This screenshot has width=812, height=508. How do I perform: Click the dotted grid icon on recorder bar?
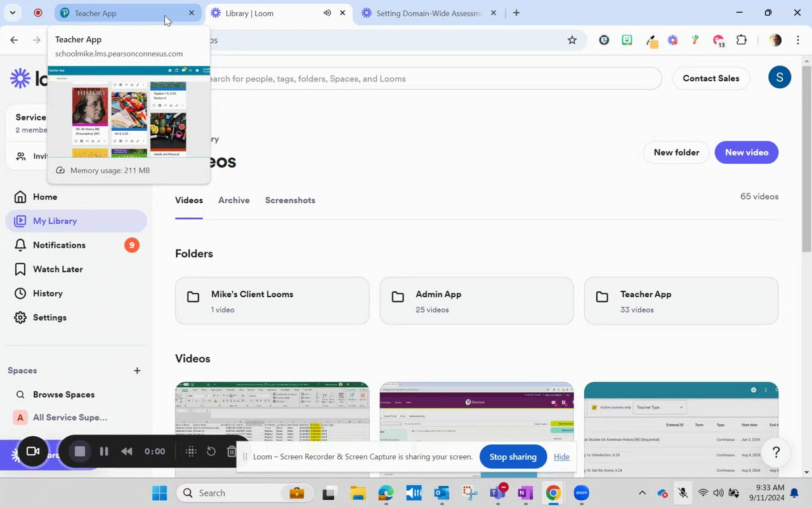[191, 451]
